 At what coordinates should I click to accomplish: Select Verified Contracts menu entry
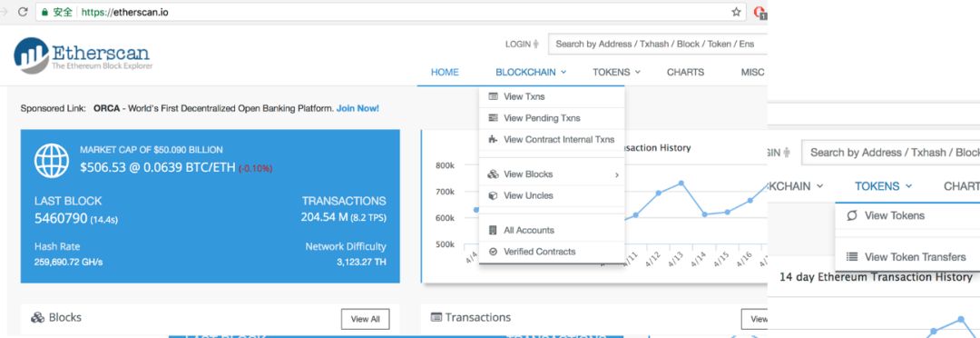[x=552, y=251]
